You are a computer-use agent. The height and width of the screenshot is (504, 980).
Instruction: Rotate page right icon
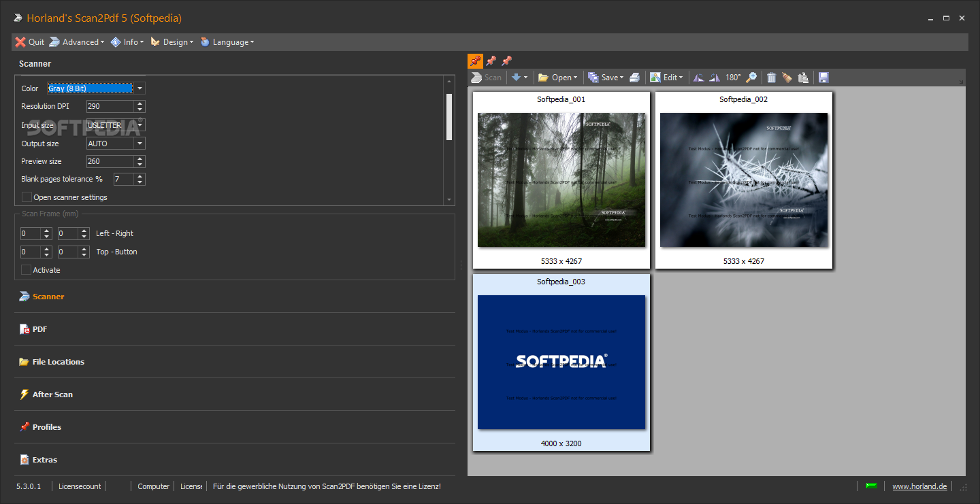coord(715,78)
